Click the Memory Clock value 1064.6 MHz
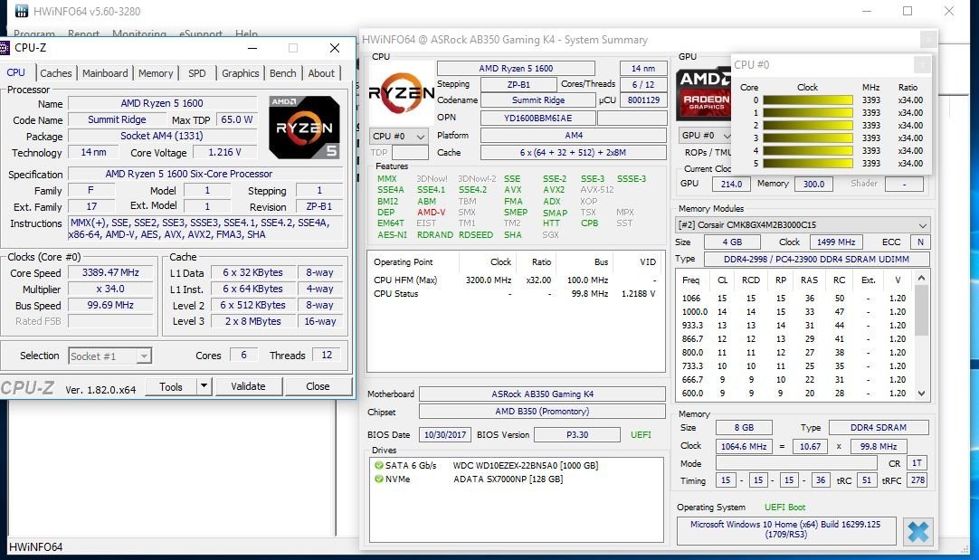Image resolution: width=979 pixels, height=560 pixels. [x=744, y=446]
